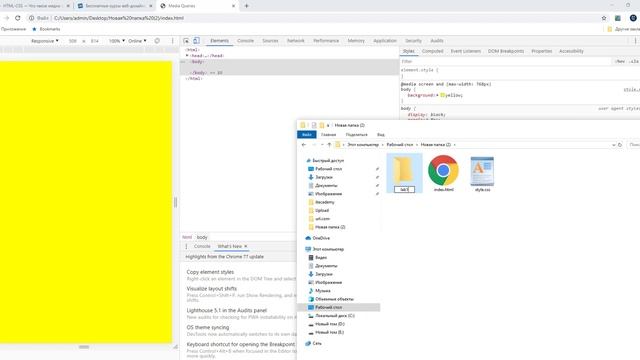640x360 pixels.
Task: Open Музыка under This PC
Action: pos(322,291)
